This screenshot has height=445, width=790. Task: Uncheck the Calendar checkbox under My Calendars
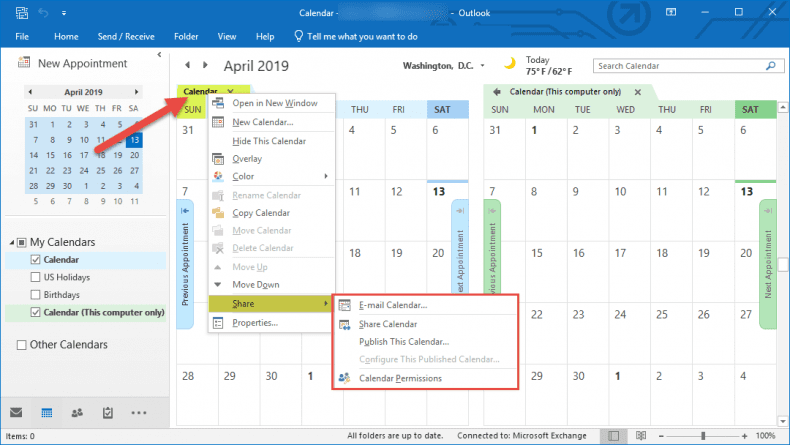[x=37, y=260]
